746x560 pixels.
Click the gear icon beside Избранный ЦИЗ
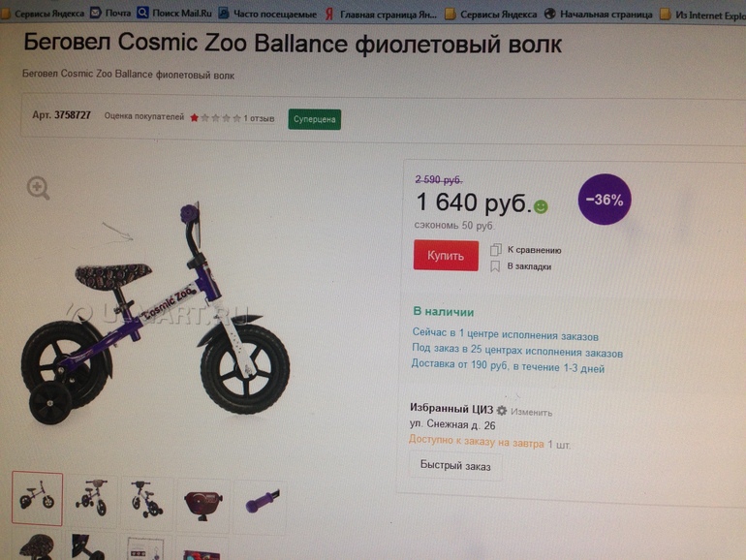[x=502, y=410]
